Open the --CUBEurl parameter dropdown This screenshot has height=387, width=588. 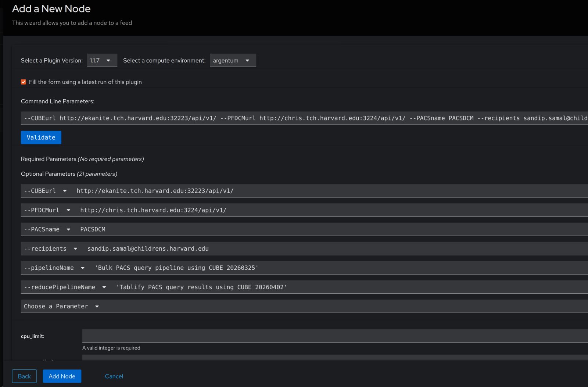[x=45, y=191]
